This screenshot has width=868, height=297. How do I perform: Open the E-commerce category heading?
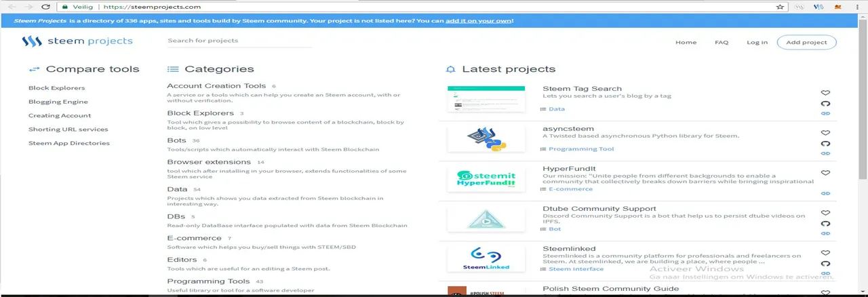[x=194, y=238]
